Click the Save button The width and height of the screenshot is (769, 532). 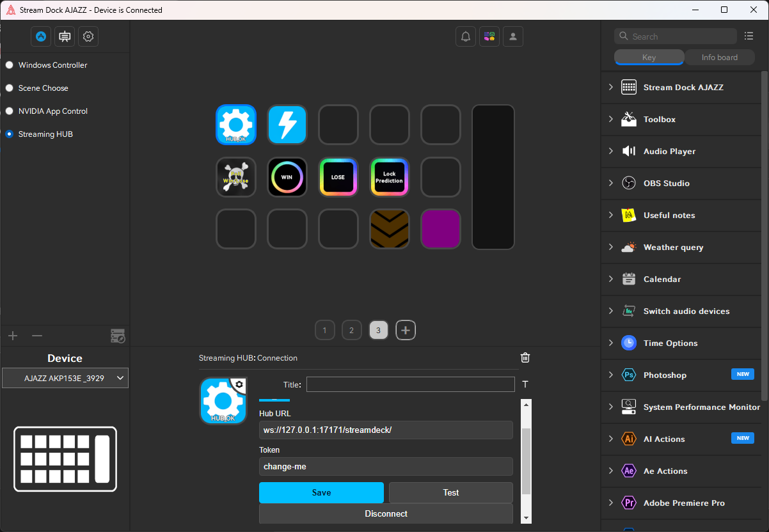tap(321, 493)
